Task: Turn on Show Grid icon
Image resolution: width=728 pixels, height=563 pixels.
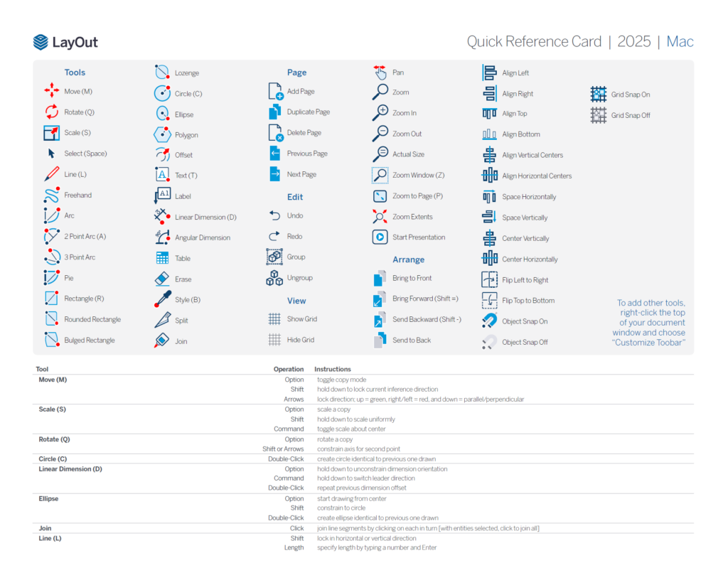Action: tap(274, 319)
